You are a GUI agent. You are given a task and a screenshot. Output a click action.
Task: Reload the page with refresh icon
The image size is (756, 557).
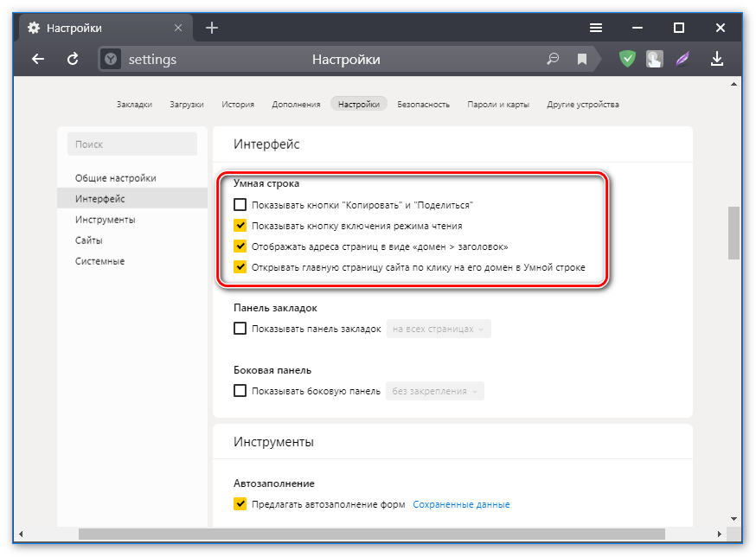click(74, 59)
